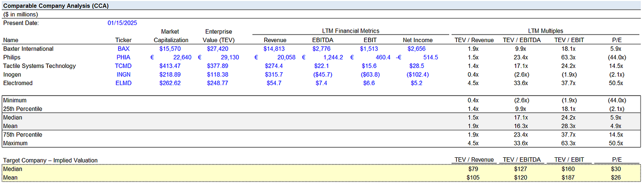Image resolution: width=644 pixels, height=187 pixels.
Task: Click Tactile net income $28.5
Action: tap(418, 66)
